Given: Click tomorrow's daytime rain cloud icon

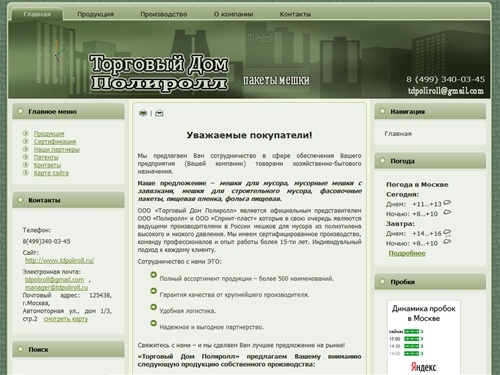Looking at the screenshot, I should click(x=447, y=232).
